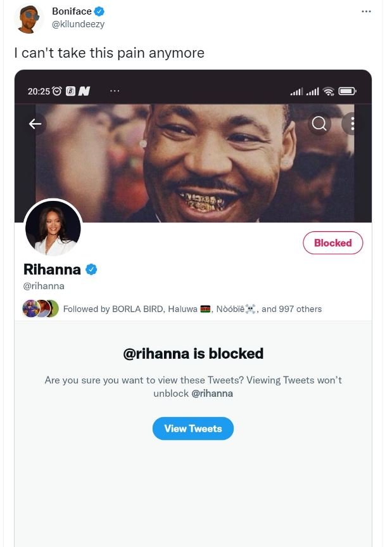Viewport: 392px width, 547px height.
Task: Expand the status bar hidden icons ellipsis
Action: 115,91
